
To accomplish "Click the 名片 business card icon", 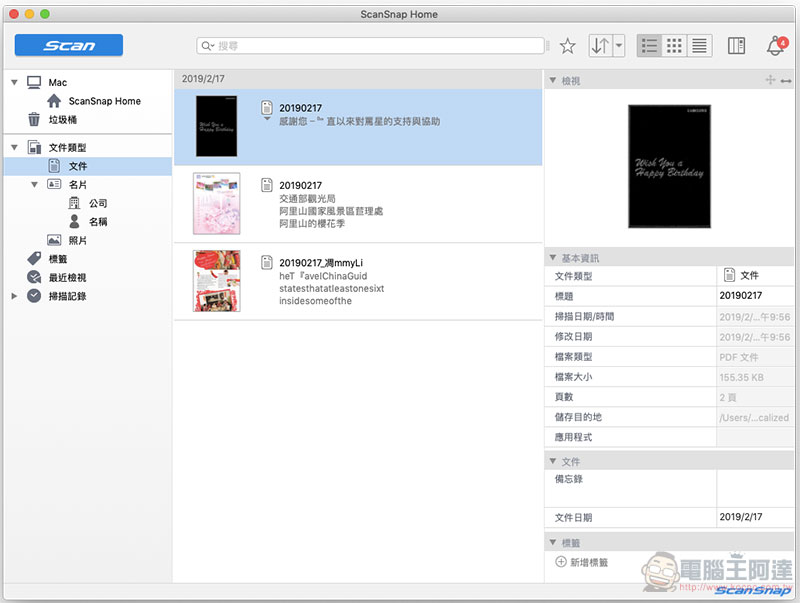I will click(x=54, y=184).
